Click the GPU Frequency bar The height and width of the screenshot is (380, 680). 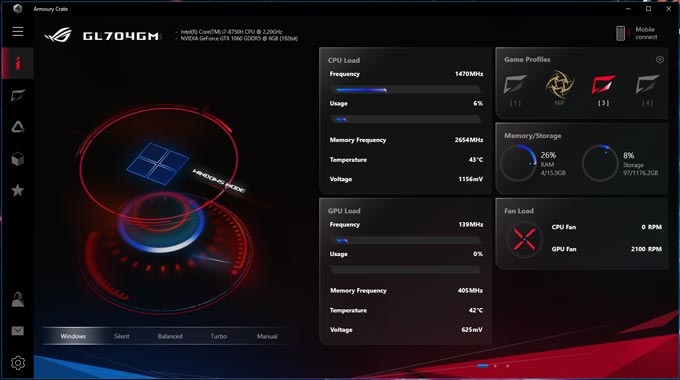point(406,240)
